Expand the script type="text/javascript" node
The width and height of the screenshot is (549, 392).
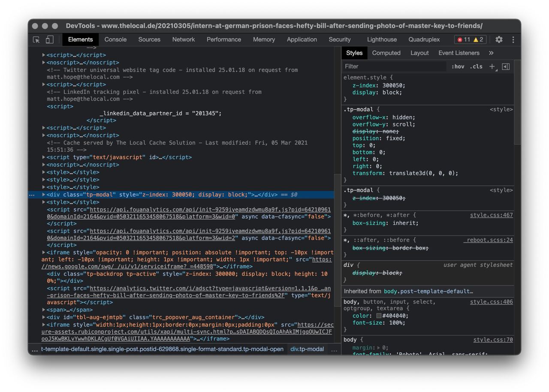click(x=44, y=157)
